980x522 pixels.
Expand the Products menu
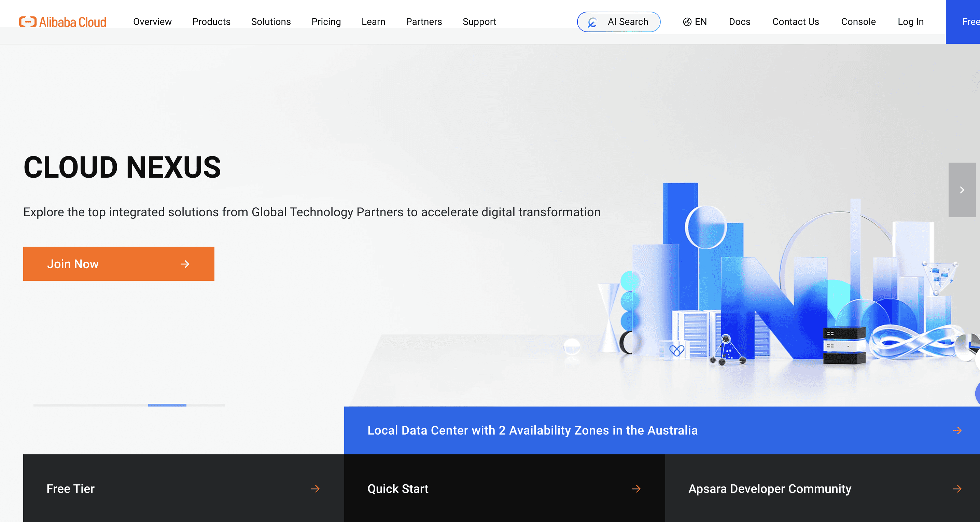pos(211,22)
